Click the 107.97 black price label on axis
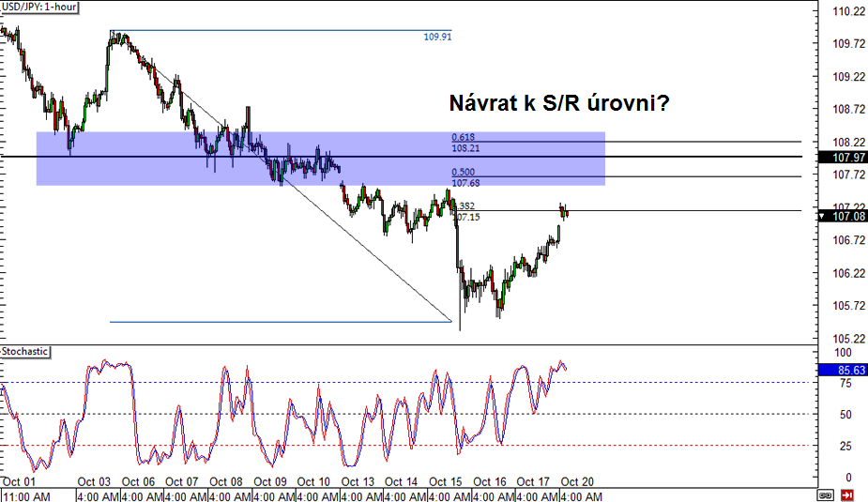 pos(842,157)
